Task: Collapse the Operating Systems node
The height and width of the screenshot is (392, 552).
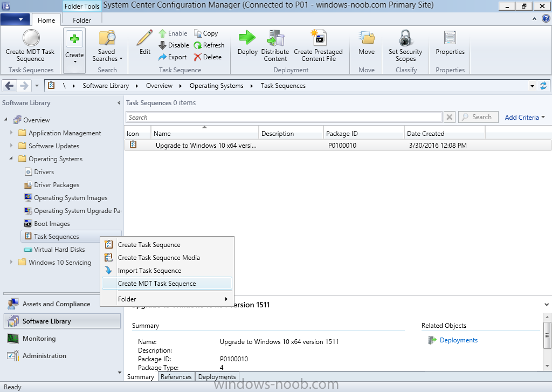Action: 11,159
